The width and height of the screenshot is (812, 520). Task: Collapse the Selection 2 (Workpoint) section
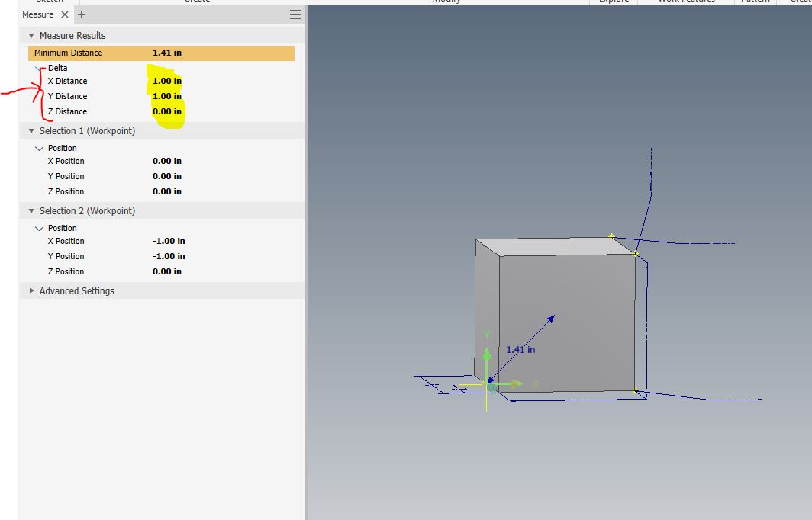31,210
